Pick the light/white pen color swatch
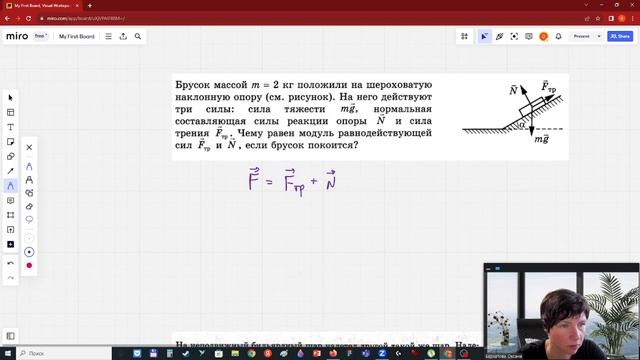The height and width of the screenshot is (360, 640). point(29,238)
